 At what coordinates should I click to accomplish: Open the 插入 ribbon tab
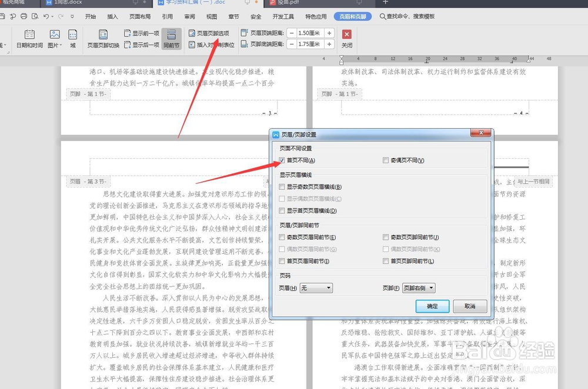pos(112,16)
